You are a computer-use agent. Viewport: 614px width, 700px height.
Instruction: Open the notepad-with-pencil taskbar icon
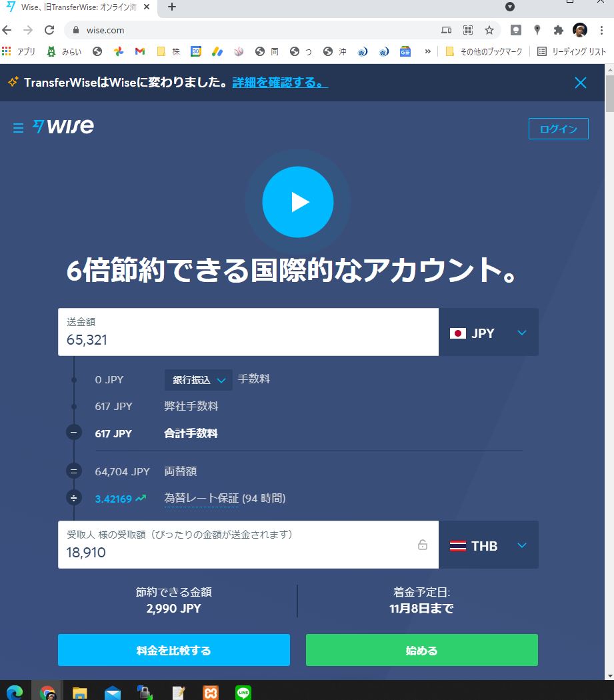[178, 693]
